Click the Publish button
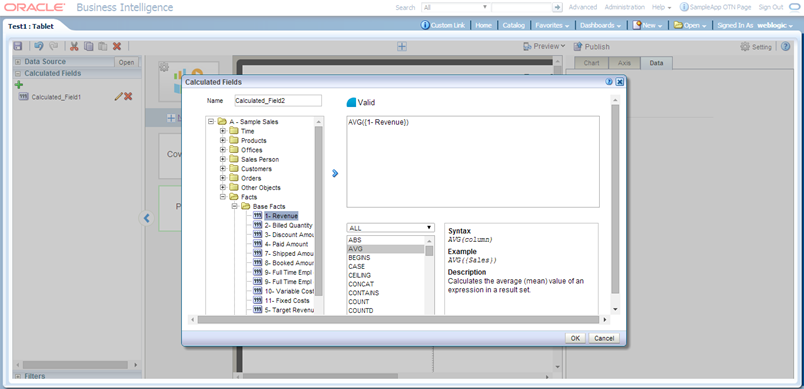Image resolution: width=804 pixels, height=389 pixels. [x=591, y=47]
